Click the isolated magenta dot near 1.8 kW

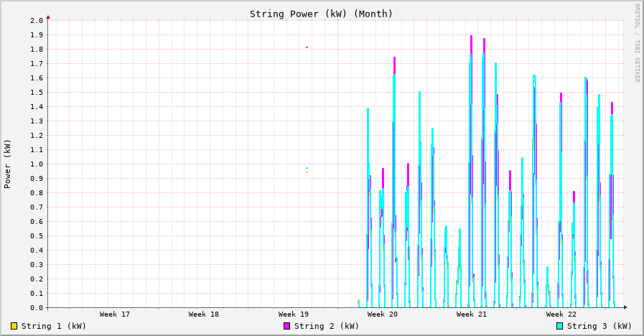pyautogui.click(x=307, y=47)
